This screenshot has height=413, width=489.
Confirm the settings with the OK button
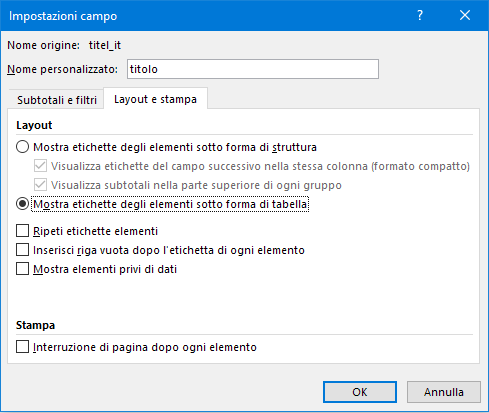tap(360, 392)
